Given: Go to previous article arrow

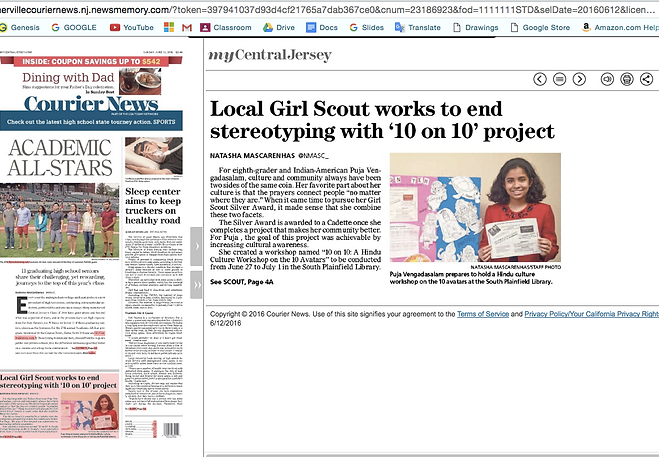Looking at the screenshot, I should pyautogui.click(x=540, y=79).
